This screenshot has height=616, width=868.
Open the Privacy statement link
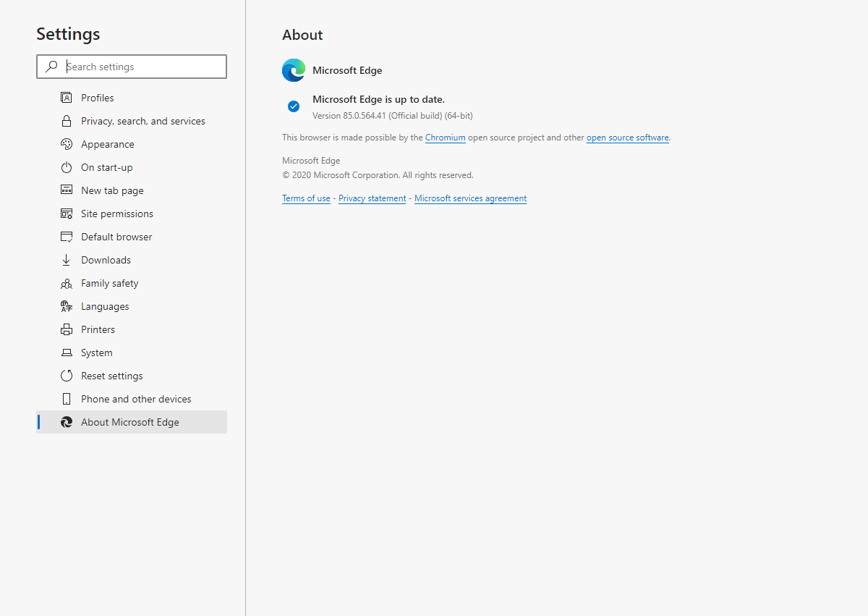coord(372,198)
